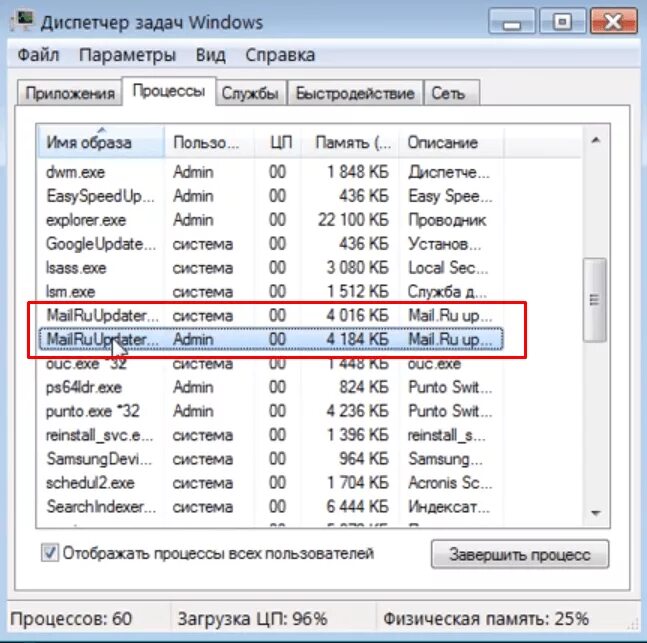Click the Физическая память: 25% status entry
Viewport: 647px width, 643px height.
(x=486, y=619)
